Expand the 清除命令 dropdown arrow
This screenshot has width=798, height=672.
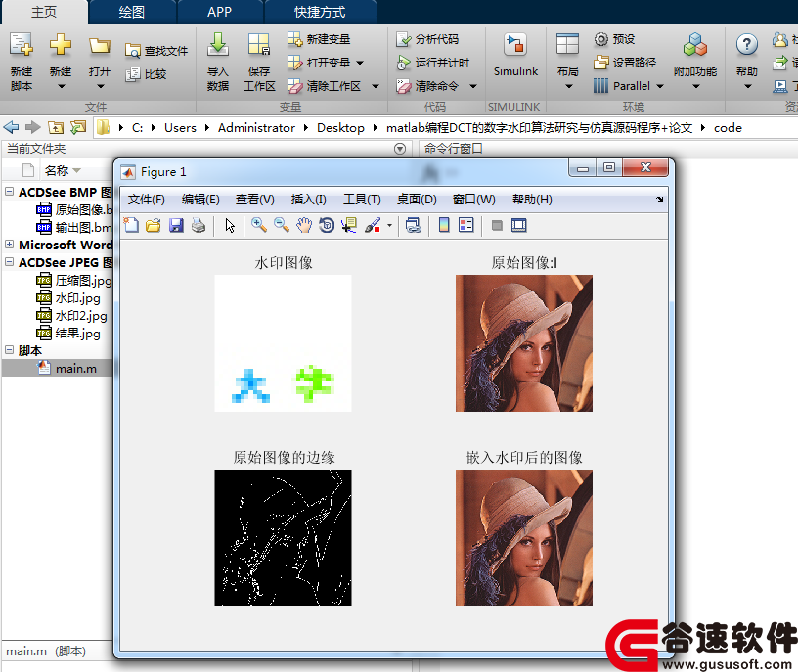(472, 86)
